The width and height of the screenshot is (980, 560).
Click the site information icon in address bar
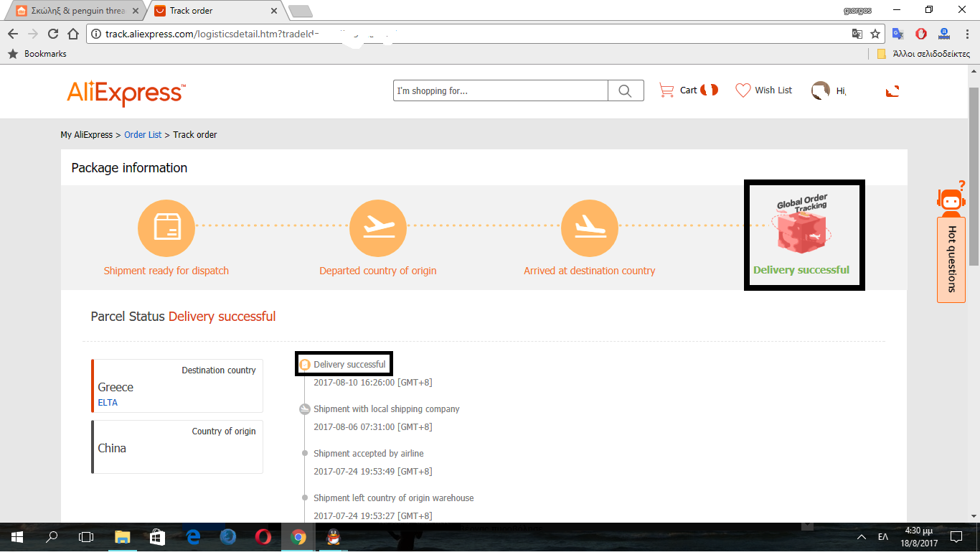(97, 34)
